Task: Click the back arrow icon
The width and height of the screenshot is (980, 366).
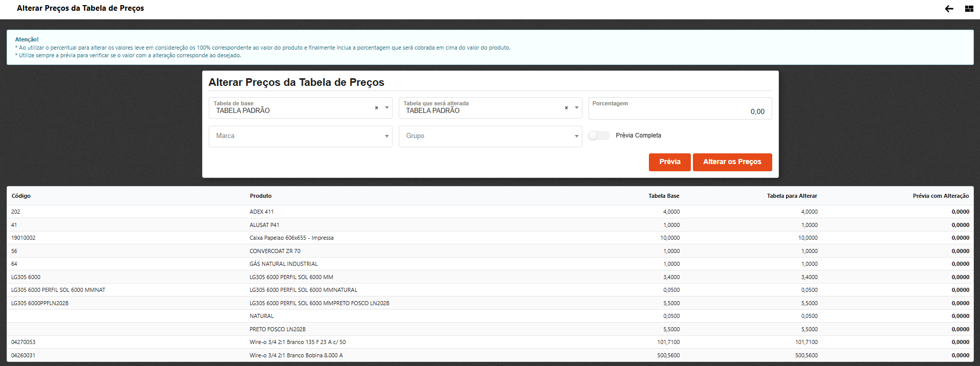Action: click(x=949, y=9)
